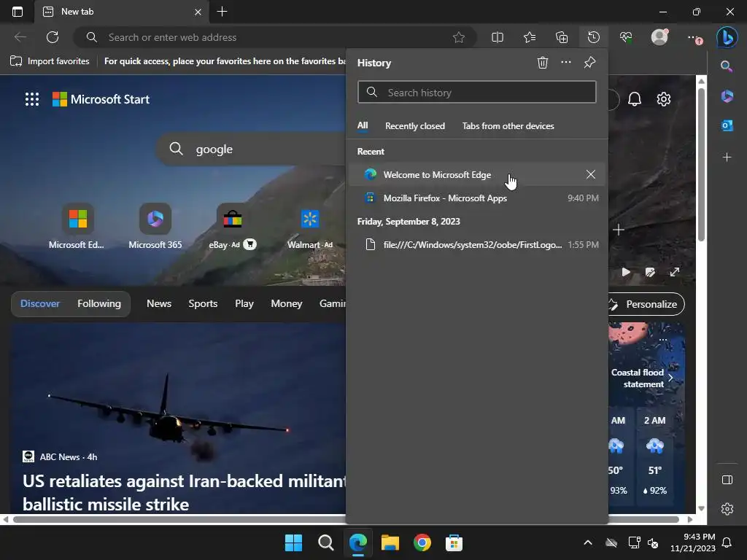Open ABC News Iran-backed militants article
The image size is (747, 560).
[x=184, y=492]
